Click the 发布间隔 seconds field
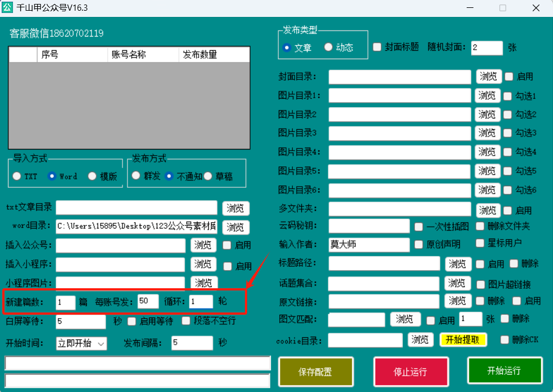 [192, 342]
